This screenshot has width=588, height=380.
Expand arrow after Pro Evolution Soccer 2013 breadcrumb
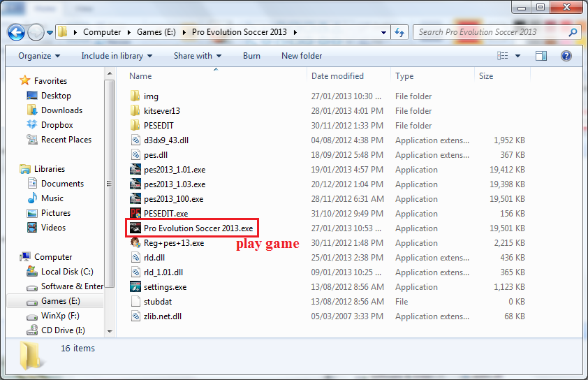[x=295, y=33]
